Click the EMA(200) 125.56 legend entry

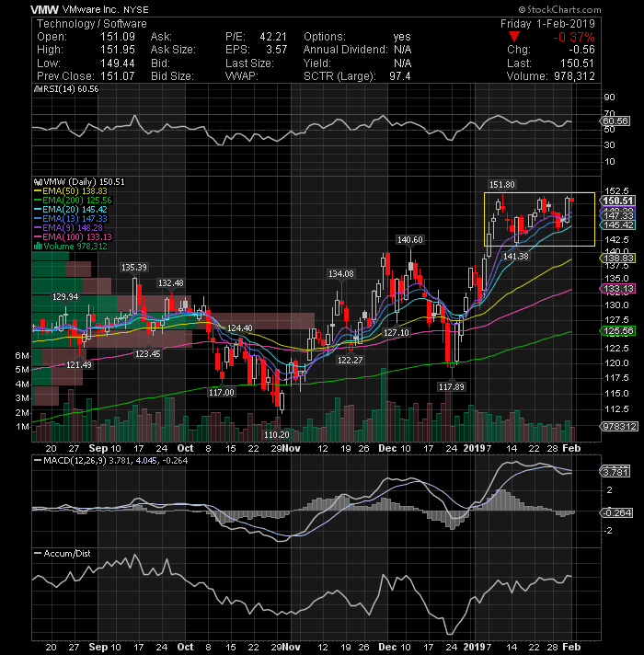[73, 201]
